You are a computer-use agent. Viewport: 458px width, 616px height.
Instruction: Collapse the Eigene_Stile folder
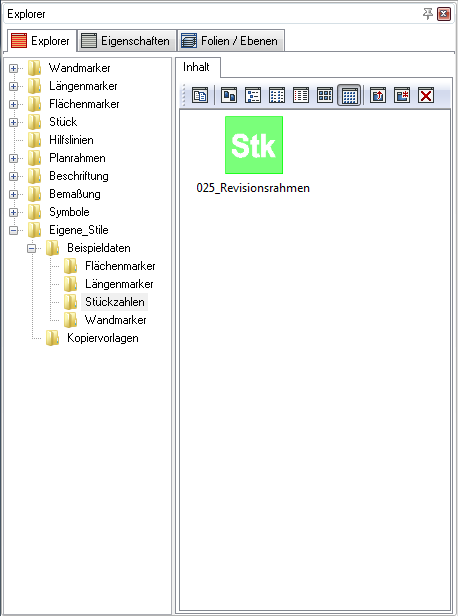[x=13, y=230]
